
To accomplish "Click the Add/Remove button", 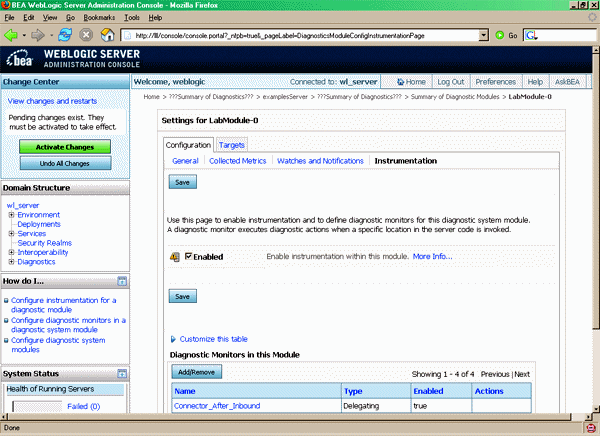I will point(196,372).
